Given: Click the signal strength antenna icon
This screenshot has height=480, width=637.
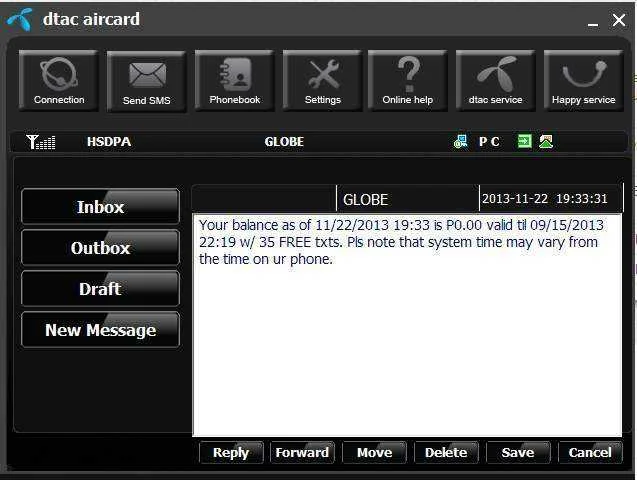Looking at the screenshot, I should pyautogui.click(x=41, y=142).
